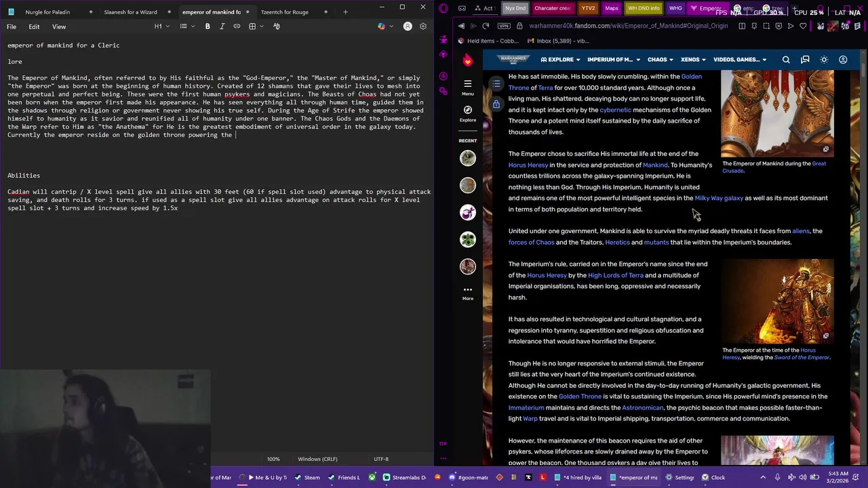Switch to Nurgle for Paladin tab
Image resolution: width=868 pixels, height=488 pixels.
pos(47,12)
